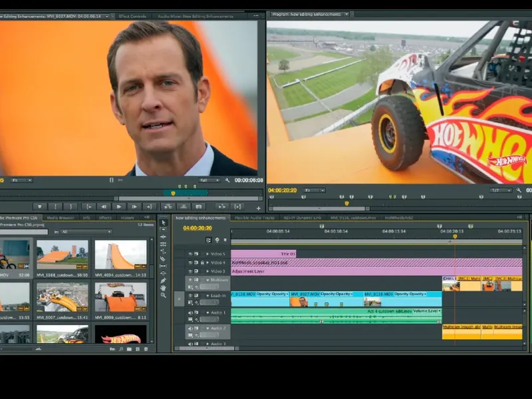
Task: Open Source monitor settings wrench
Action: (227, 180)
